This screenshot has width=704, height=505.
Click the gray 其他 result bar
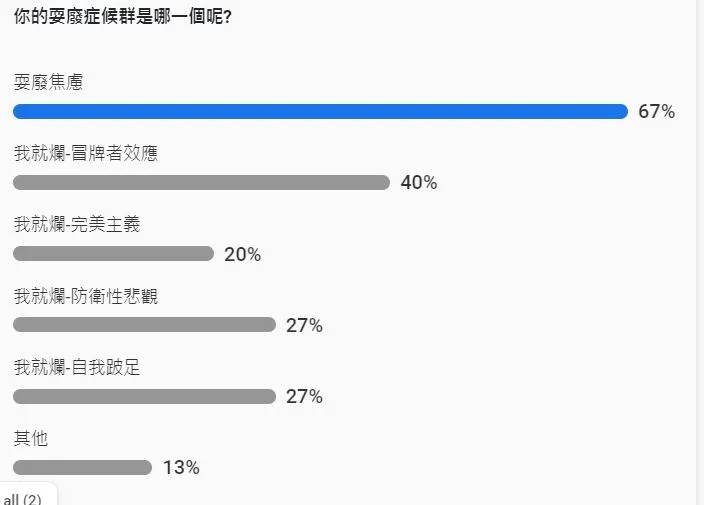(x=82, y=468)
